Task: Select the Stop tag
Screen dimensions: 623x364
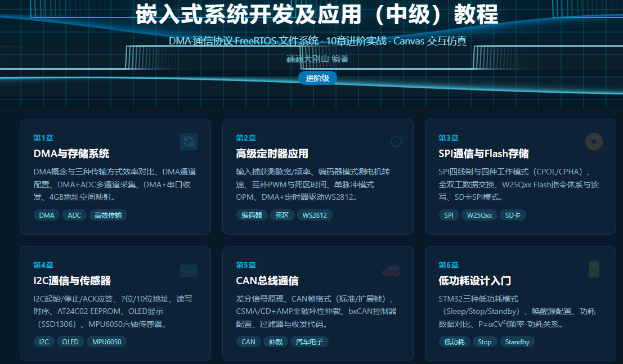Action: [485, 341]
